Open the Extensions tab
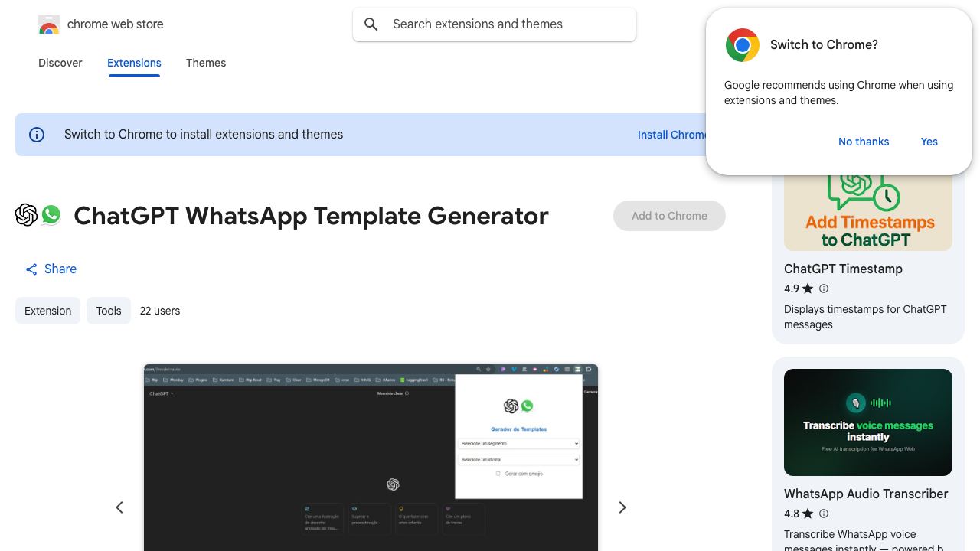The width and height of the screenshot is (980, 551). [134, 63]
